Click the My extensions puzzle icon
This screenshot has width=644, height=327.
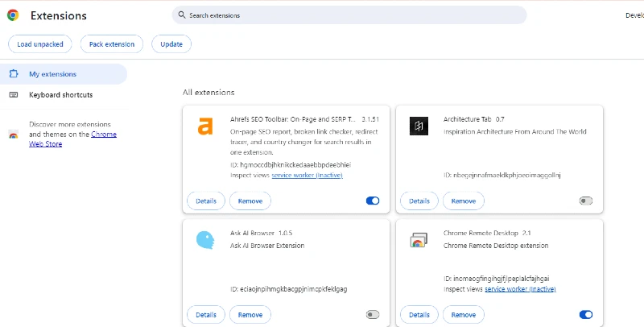14,74
